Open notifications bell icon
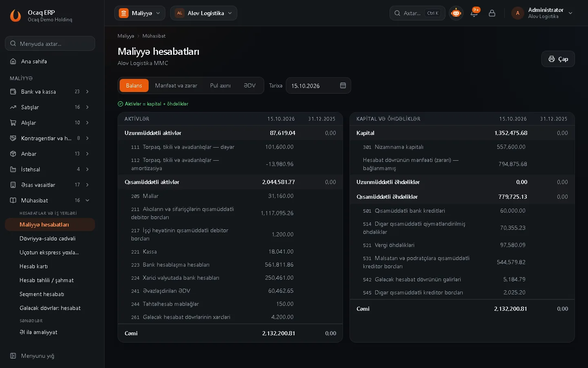Viewport: 588px width, 368px height. pyautogui.click(x=474, y=13)
